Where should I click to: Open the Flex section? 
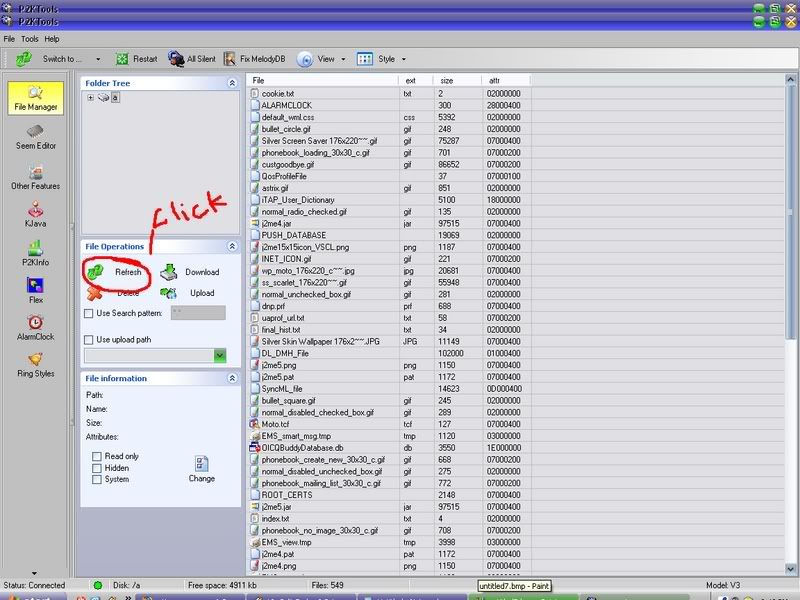point(35,291)
